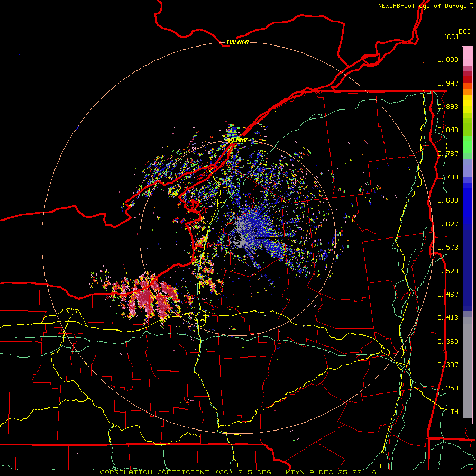Click the [CC] units label
Screen dimensions: 476x476
(451, 36)
